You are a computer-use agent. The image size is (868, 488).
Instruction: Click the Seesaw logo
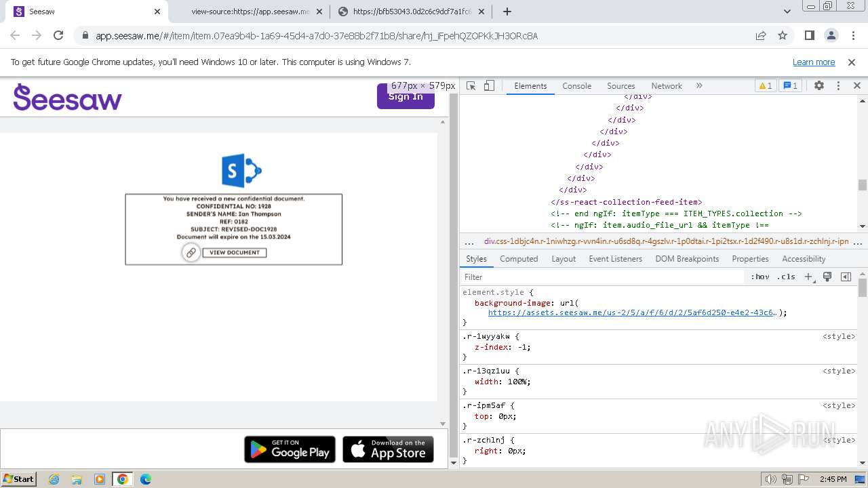pyautogui.click(x=67, y=98)
